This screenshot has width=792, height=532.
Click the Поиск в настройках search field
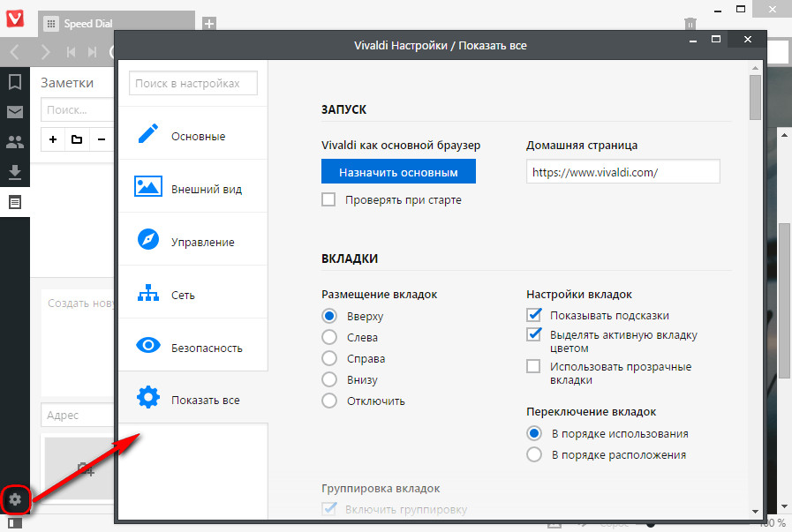click(193, 83)
